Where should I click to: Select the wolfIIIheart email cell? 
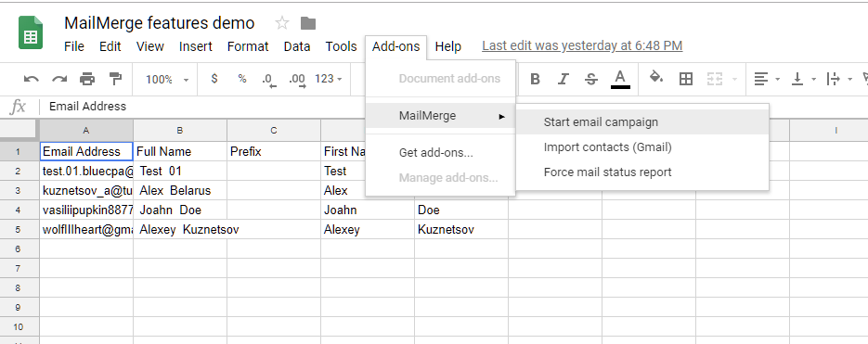[86, 230]
